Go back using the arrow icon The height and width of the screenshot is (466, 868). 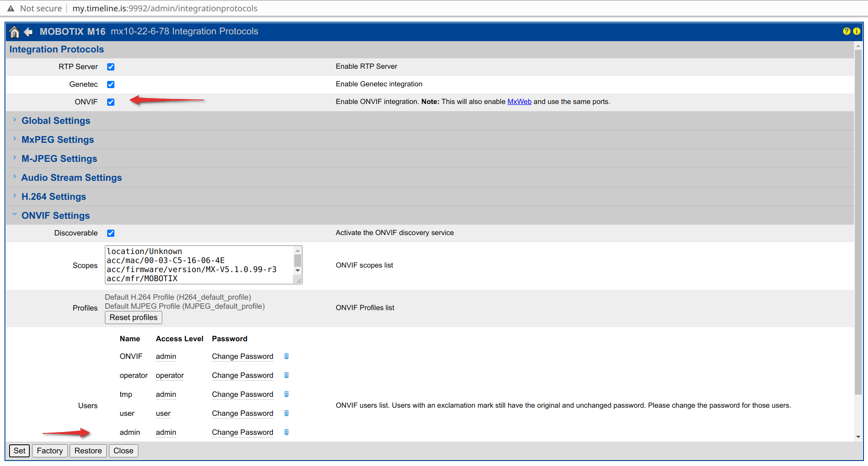[28, 32]
